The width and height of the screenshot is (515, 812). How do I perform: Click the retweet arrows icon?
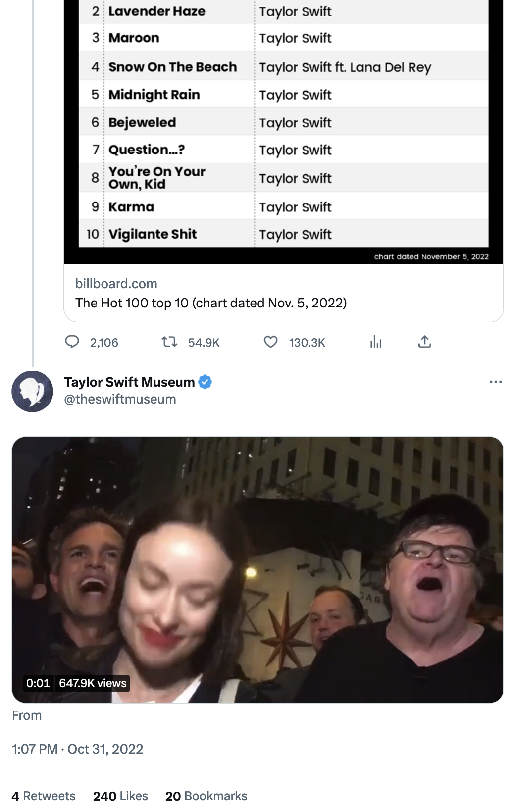(x=169, y=342)
